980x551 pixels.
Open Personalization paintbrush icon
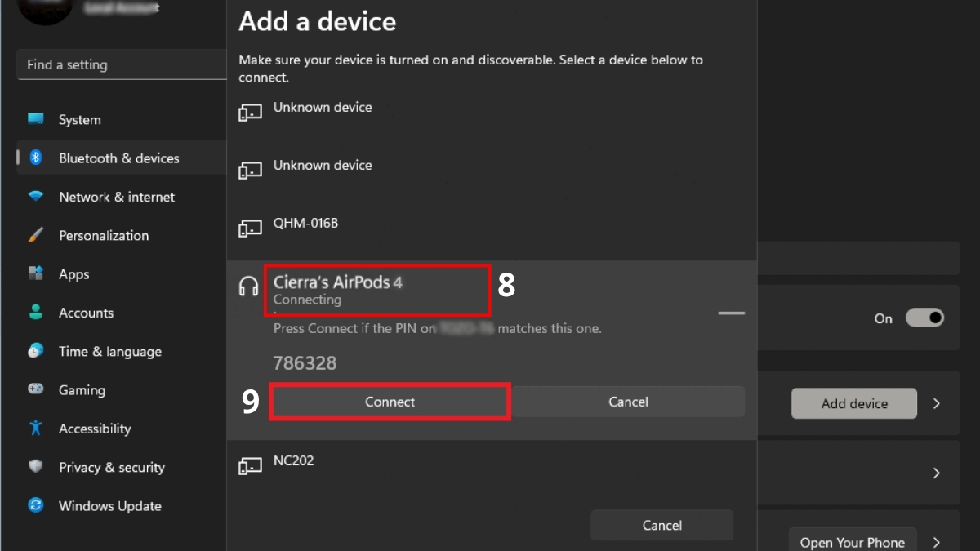36,235
